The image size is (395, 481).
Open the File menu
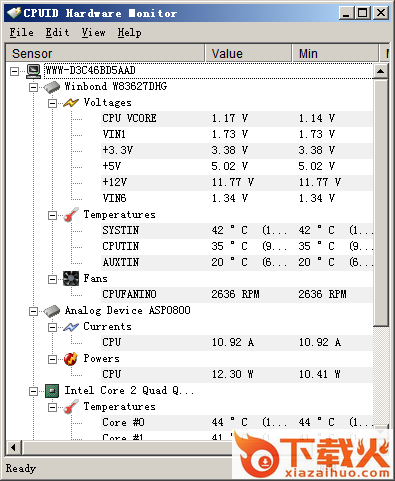[22, 32]
